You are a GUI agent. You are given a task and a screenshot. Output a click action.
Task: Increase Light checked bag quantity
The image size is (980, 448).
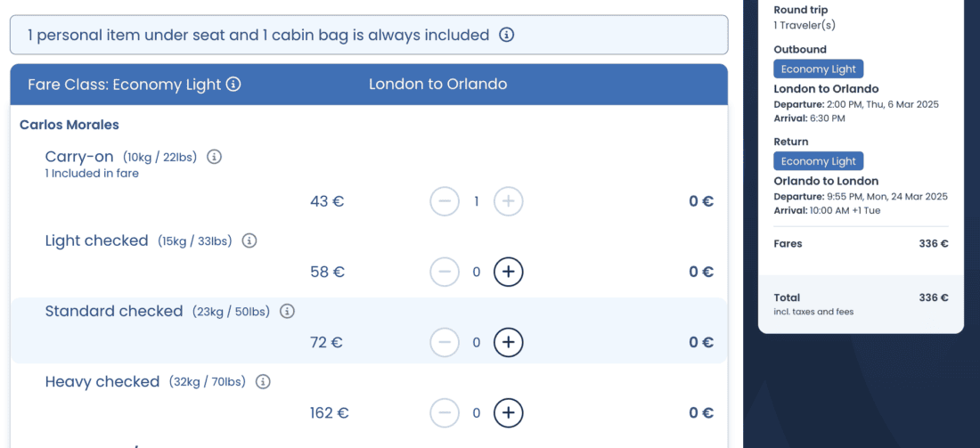point(508,272)
